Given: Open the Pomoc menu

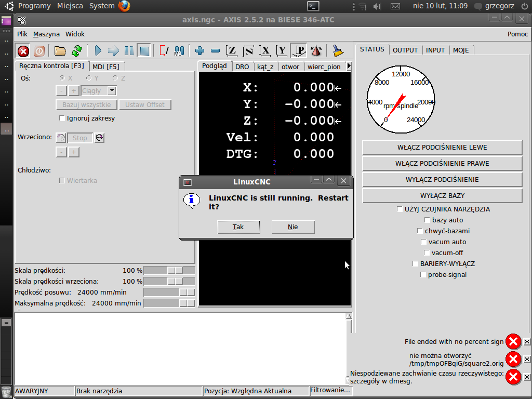Looking at the screenshot, I should click(x=518, y=34).
